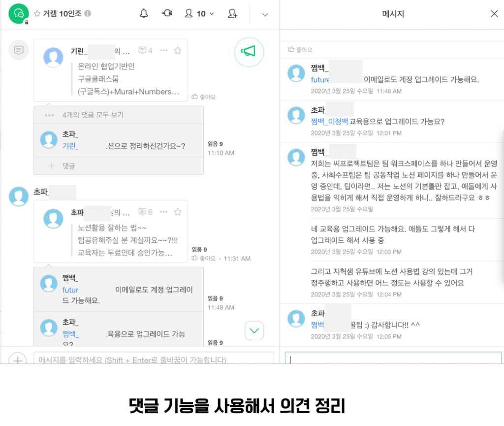Toggle the notification bell for this topic
Screen dimensions: 504x426
144,14
